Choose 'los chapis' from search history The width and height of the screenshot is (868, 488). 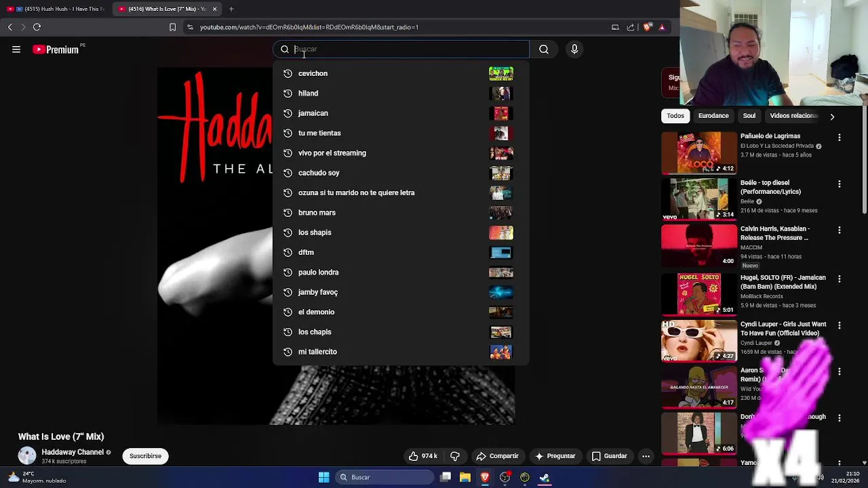pos(400,332)
